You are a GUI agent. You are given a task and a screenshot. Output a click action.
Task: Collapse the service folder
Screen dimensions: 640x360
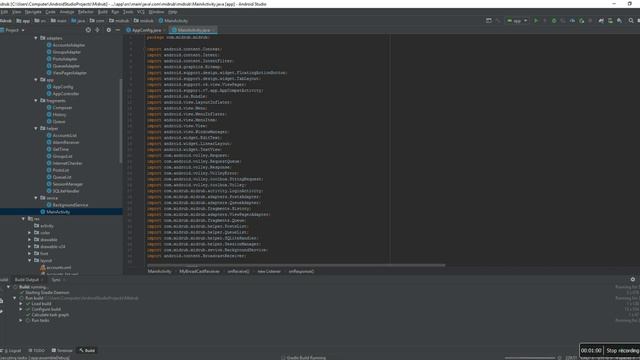coord(36,198)
